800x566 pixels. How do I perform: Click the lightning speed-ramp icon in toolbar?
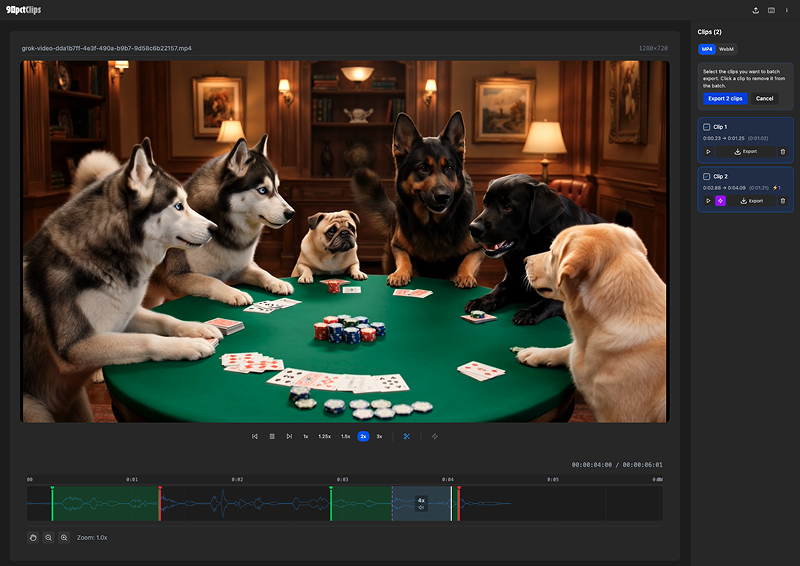coord(435,436)
